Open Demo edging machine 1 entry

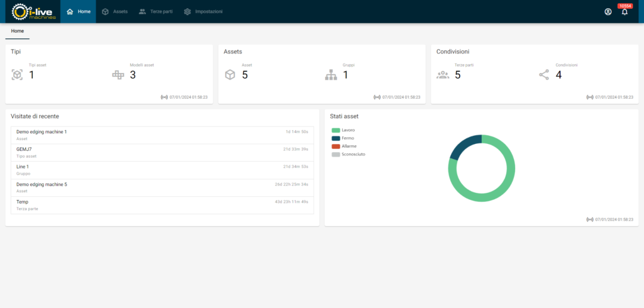point(42,132)
